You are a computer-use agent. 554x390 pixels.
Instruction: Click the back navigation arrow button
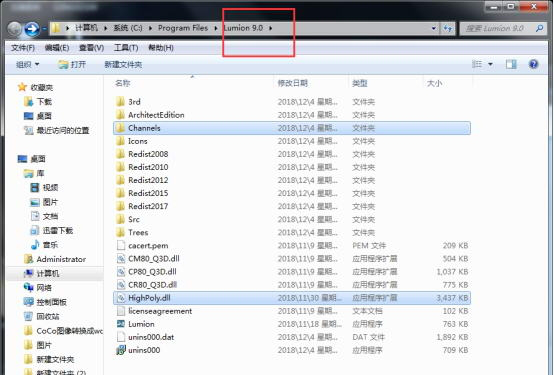click(x=14, y=29)
